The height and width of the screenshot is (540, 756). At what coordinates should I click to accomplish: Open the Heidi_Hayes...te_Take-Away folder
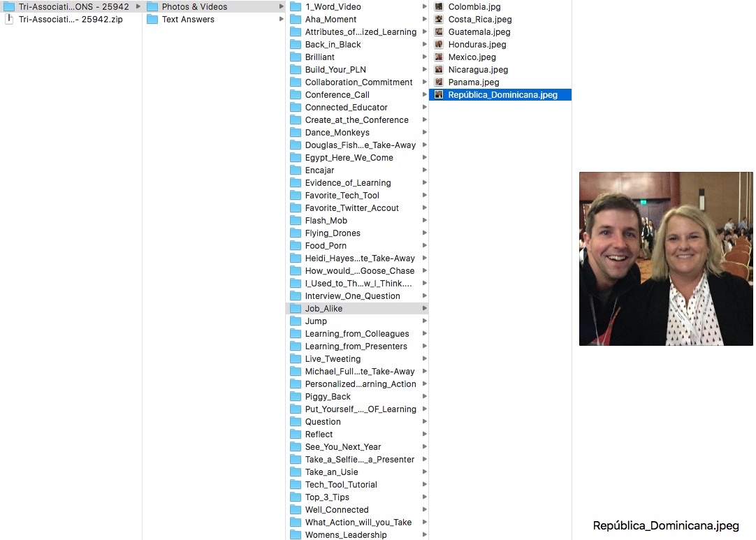click(x=357, y=258)
